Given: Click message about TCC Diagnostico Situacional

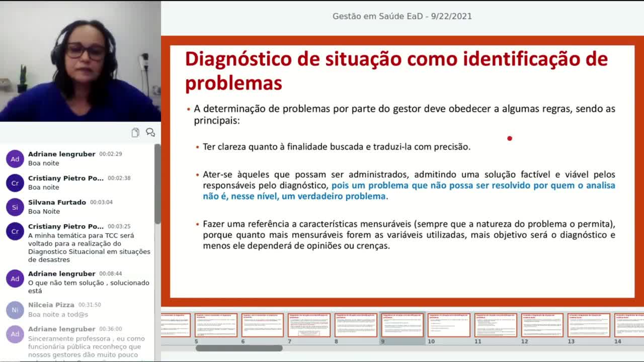Looking at the screenshot, I should click(89, 247).
